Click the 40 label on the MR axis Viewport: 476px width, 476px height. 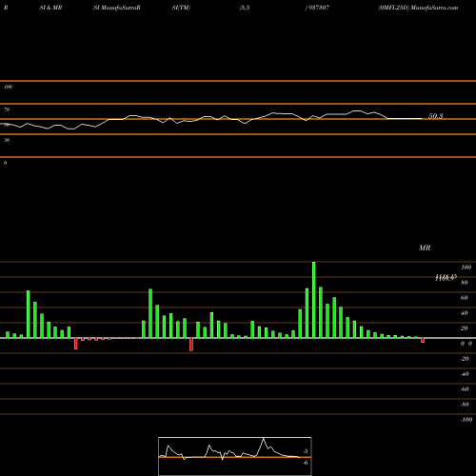click(465, 313)
